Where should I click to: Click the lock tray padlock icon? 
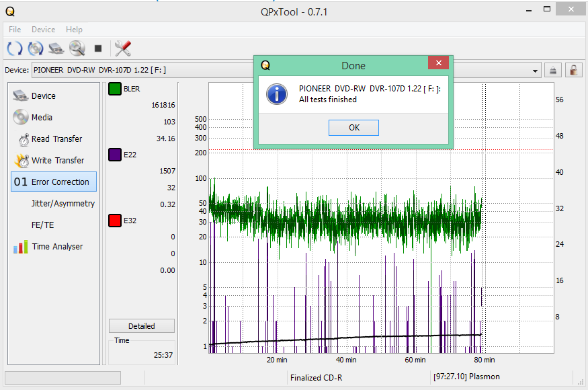[x=573, y=70]
